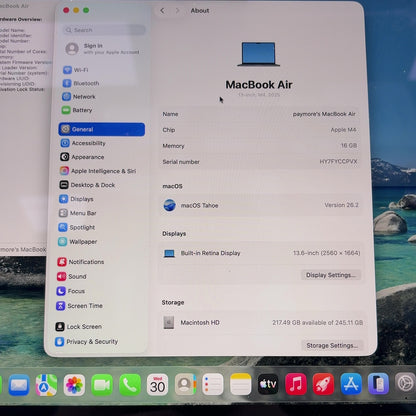Select Desktop & Dock settings
The image size is (416, 416).
point(87,185)
